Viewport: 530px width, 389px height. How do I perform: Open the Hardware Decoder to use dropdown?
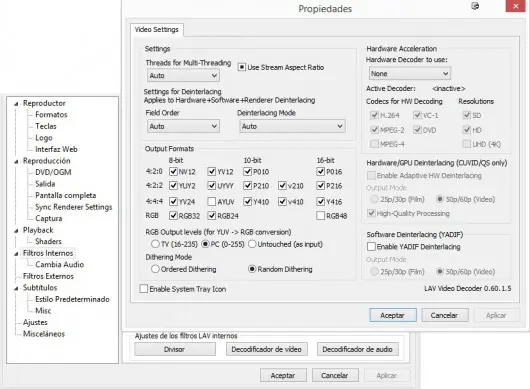point(410,73)
